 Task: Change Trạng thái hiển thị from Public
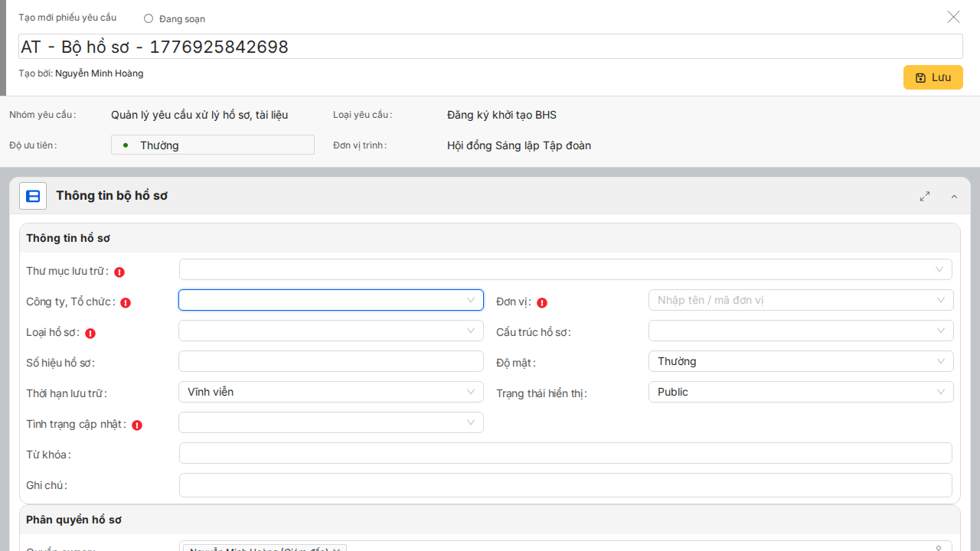[800, 392]
